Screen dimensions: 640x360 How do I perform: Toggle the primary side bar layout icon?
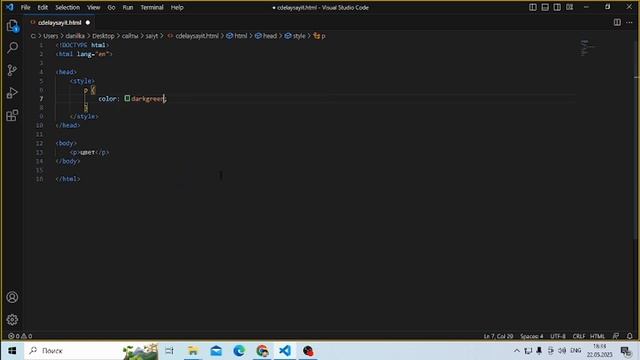click(x=533, y=7)
